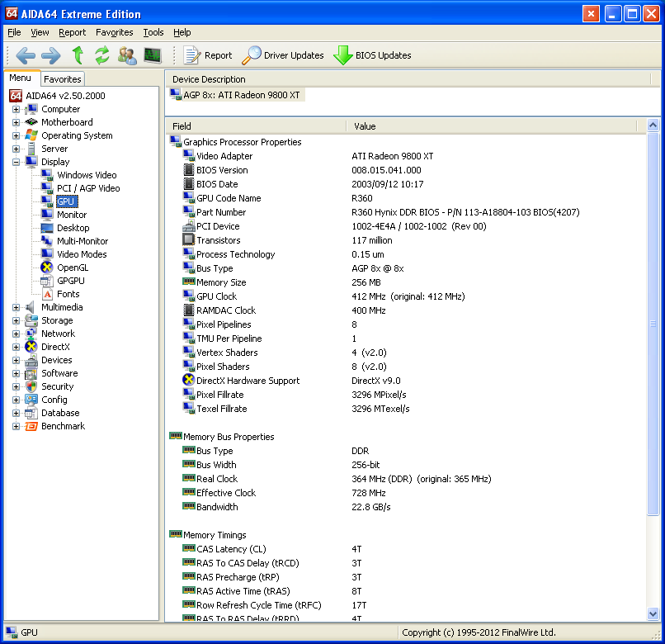Image resolution: width=665 pixels, height=644 pixels.
Task: Click the scroll down arrow of the list
Action: click(653, 613)
